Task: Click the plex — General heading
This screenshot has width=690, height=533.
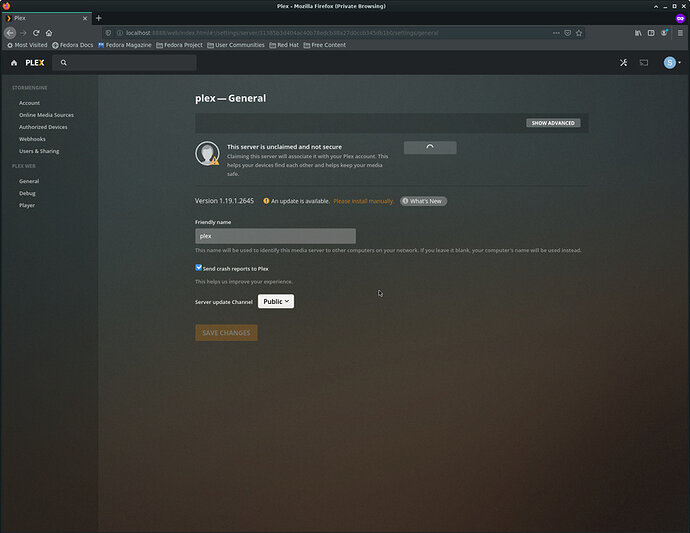Action: coord(231,98)
